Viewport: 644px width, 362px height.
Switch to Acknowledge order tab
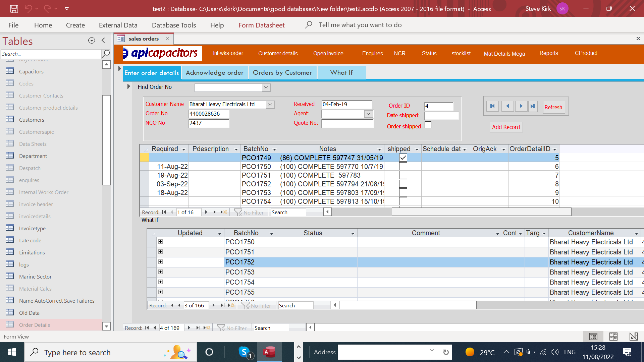[215, 73]
